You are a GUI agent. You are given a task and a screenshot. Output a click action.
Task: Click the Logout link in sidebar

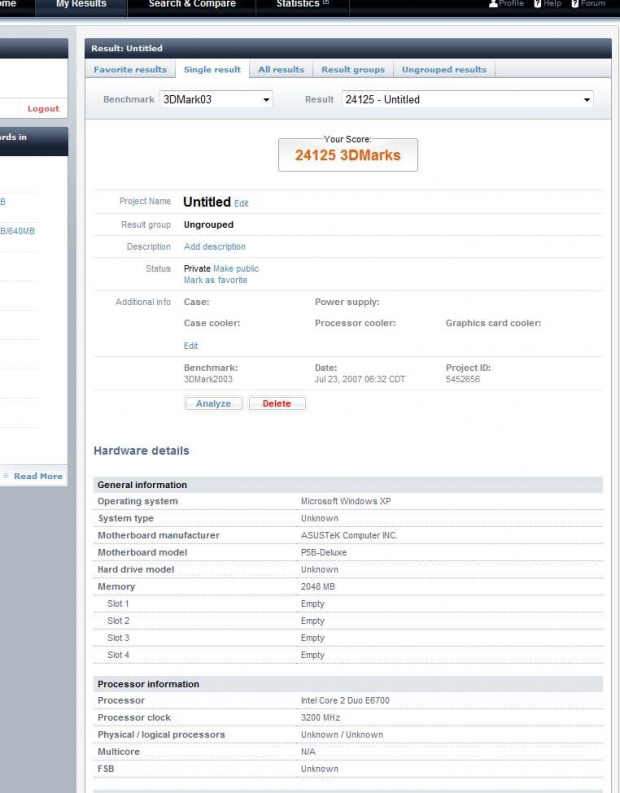point(43,109)
